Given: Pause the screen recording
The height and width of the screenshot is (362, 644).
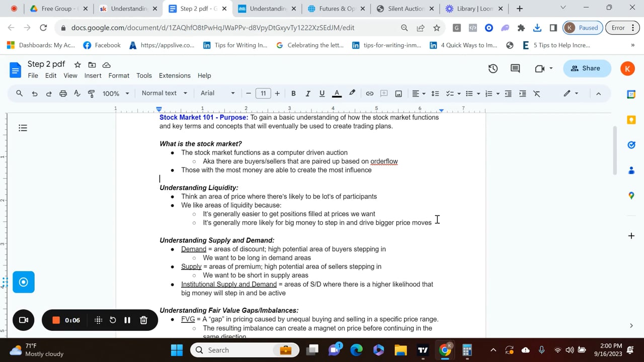Looking at the screenshot, I should 127,320.
